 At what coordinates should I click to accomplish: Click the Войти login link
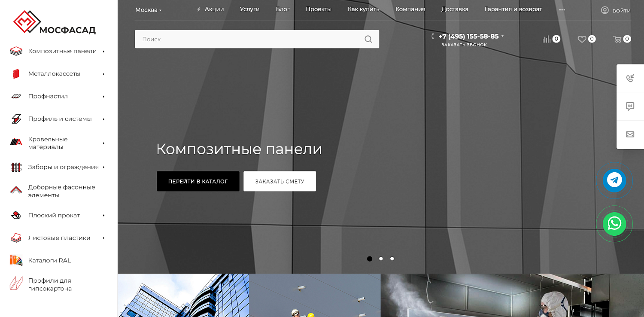(x=622, y=11)
